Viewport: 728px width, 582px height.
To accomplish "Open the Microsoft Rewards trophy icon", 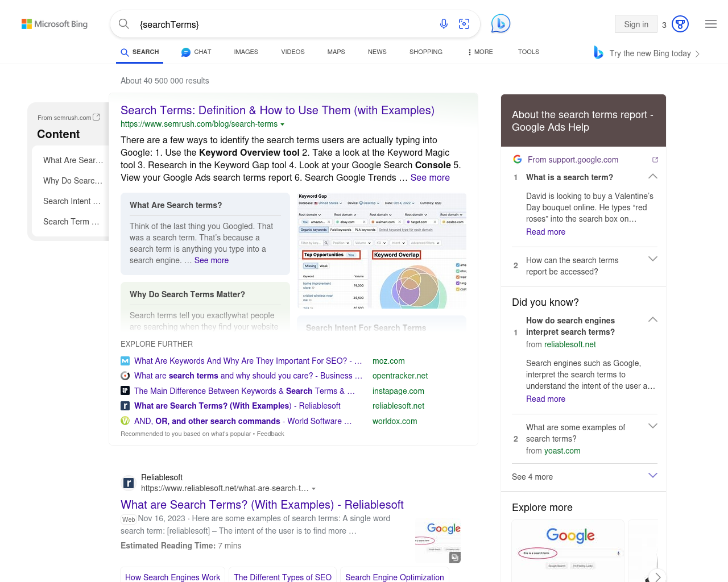I will tap(680, 24).
